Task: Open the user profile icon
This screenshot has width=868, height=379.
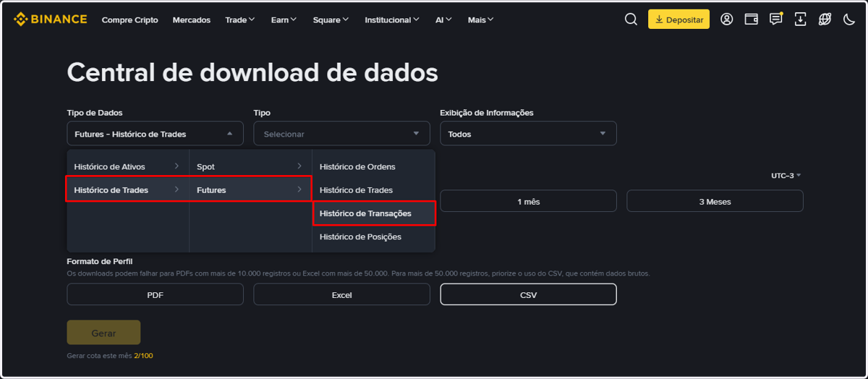Action: point(727,20)
